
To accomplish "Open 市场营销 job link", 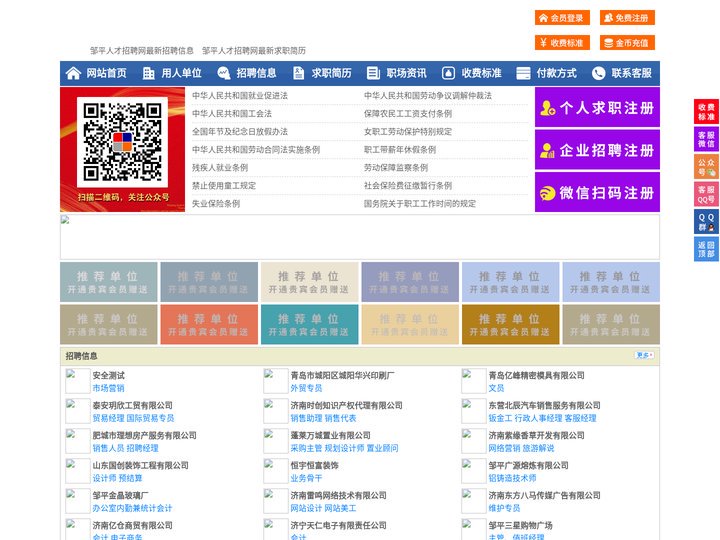I will tap(108, 388).
